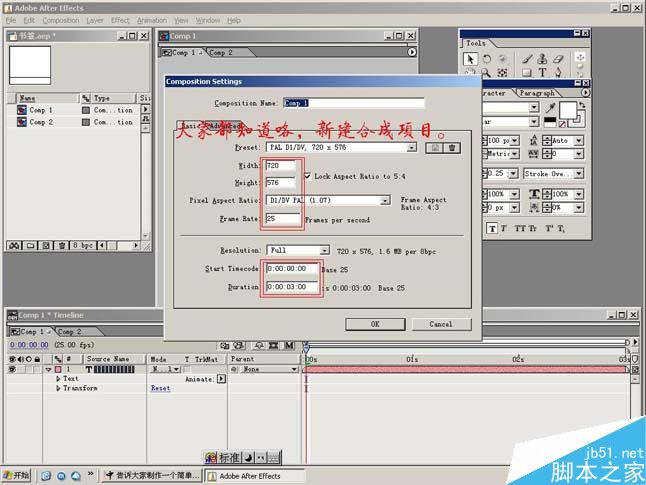The height and width of the screenshot is (485, 646).
Task: Click the All Caps TT button
Action: (x=519, y=228)
